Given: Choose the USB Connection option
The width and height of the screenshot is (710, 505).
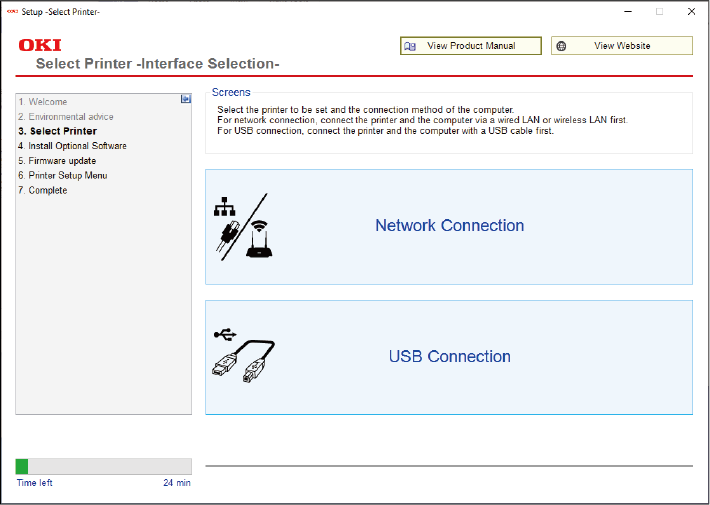Looking at the screenshot, I should click(x=448, y=357).
